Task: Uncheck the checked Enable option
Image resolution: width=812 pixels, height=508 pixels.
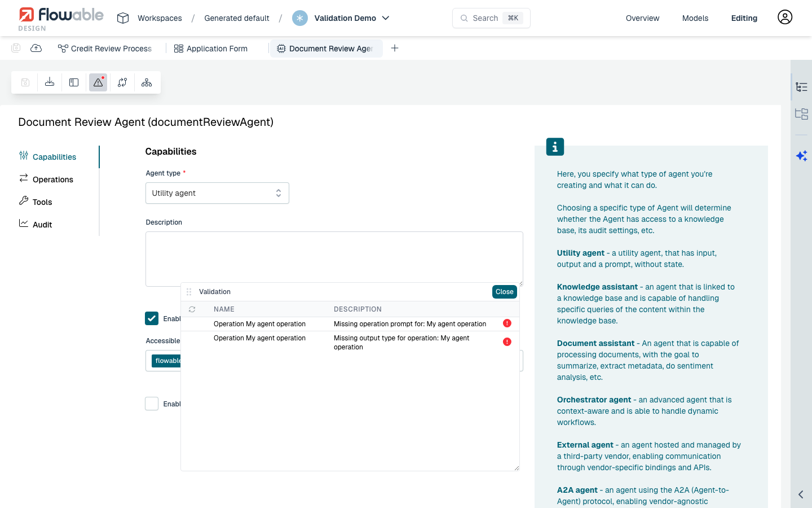Action: (152, 318)
